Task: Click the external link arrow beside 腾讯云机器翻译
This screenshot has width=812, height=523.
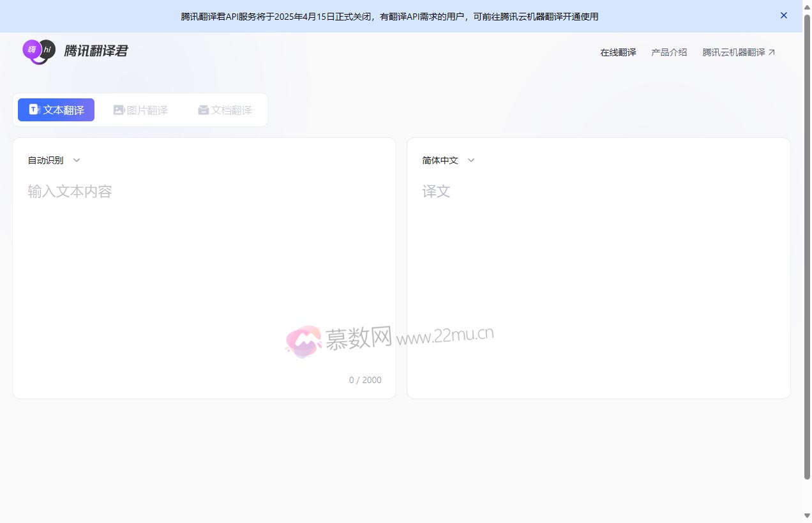Action: click(x=772, y=52)
